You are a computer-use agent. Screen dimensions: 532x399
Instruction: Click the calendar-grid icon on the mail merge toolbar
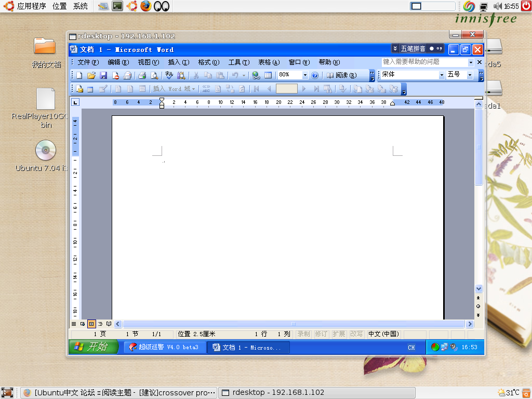pos(90,89)
